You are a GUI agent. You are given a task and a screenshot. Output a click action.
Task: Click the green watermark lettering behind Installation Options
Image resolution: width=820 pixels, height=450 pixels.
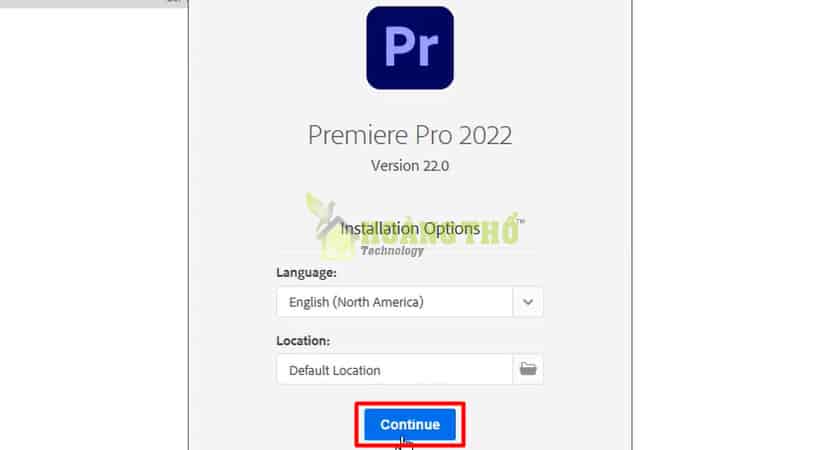coord(439,230)
